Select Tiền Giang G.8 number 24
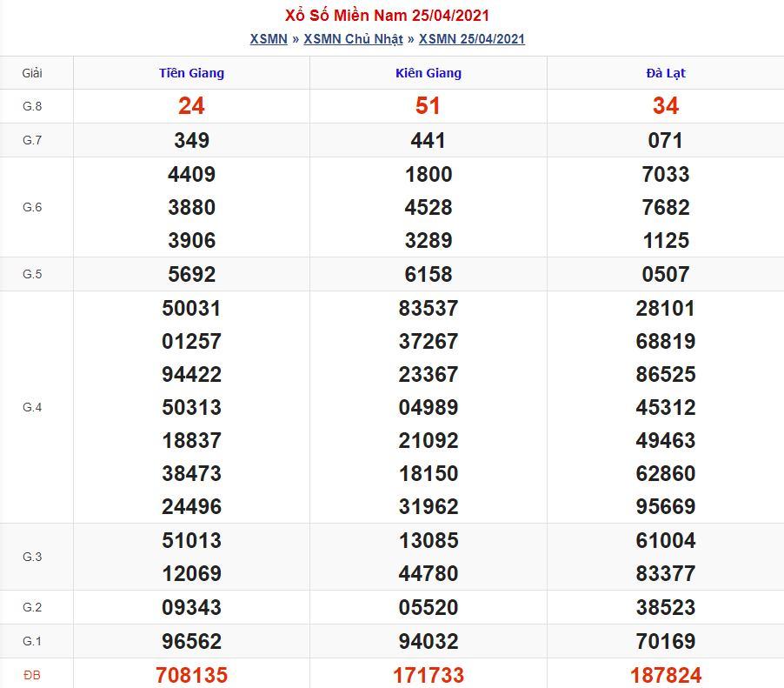The image size is (784, 688). 191,106
